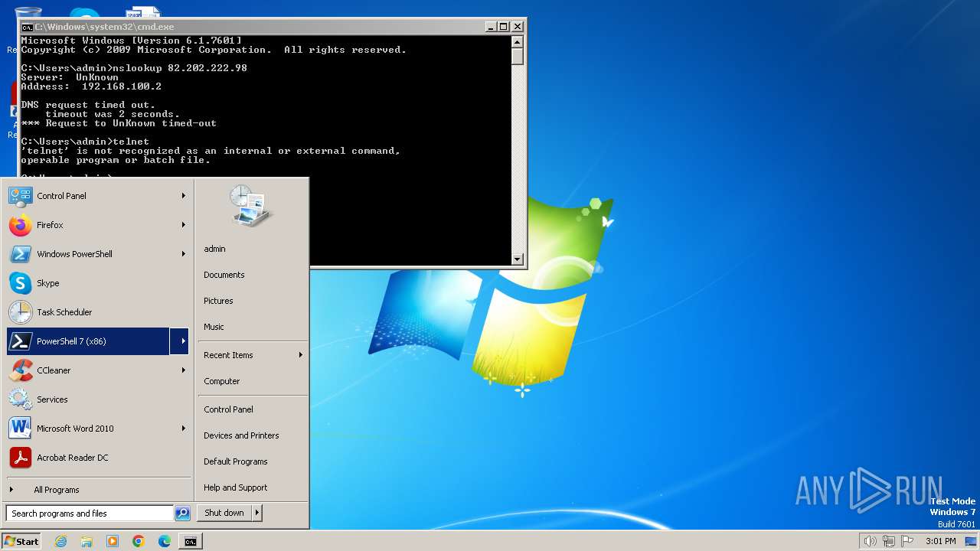Open Control Panel icon in Start menu left list
The image size is (980, 551).
coord(20,196)
